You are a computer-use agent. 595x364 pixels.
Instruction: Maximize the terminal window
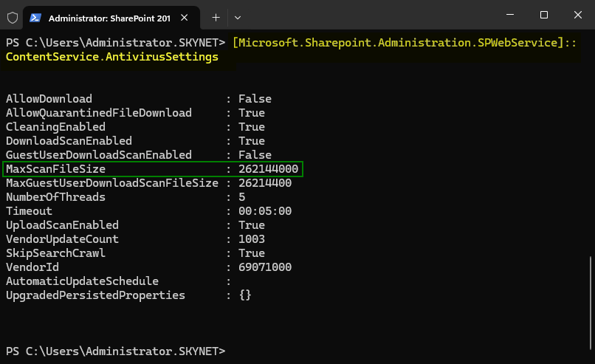[544, 15]
